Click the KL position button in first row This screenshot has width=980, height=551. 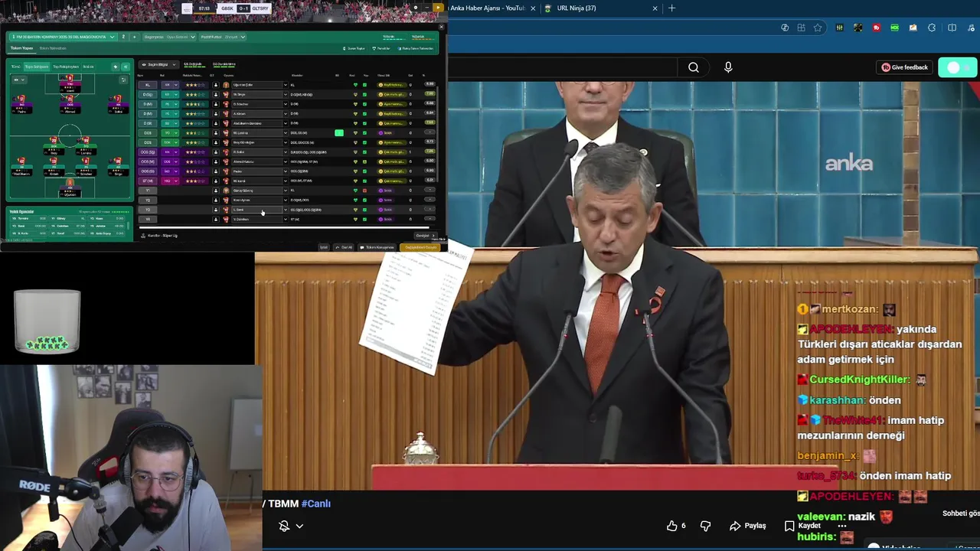pos(148,85)
